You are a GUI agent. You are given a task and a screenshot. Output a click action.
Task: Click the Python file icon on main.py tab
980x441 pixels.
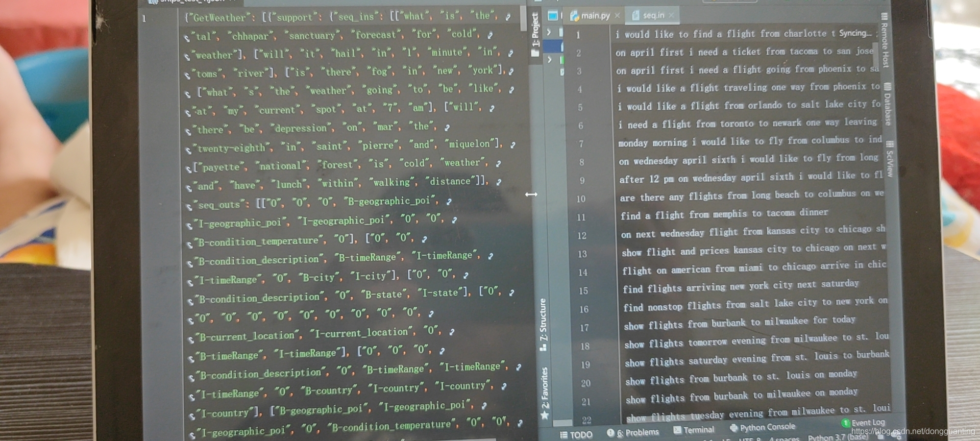coord(575,16)
